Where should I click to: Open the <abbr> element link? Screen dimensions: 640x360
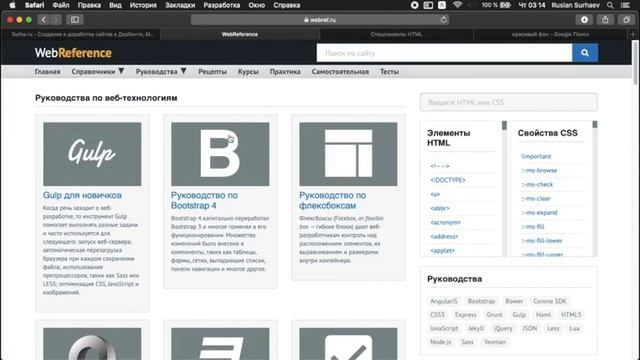(440, 208)
